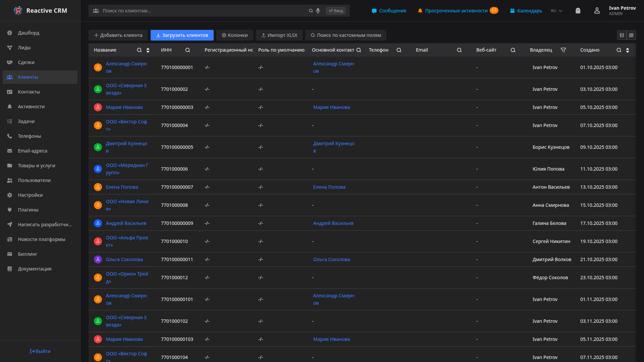This screenshot has width=644, height=362.
Task: Search by Название column magnifier
Action: click(x=139, y=50)
